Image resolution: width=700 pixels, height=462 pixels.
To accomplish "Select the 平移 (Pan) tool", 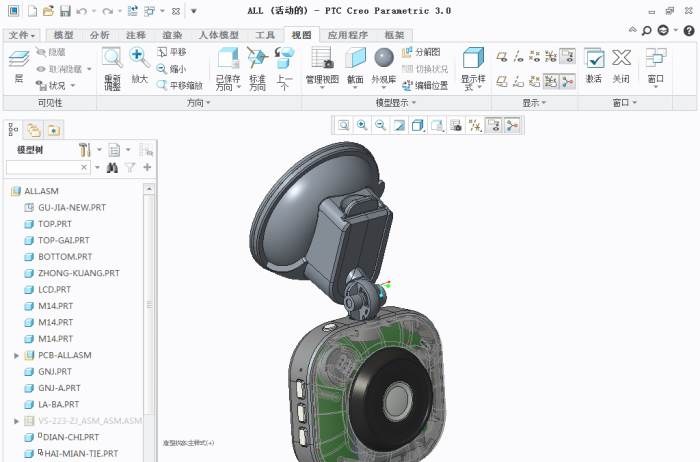I will pyautogui.click(x=171, y=52).
